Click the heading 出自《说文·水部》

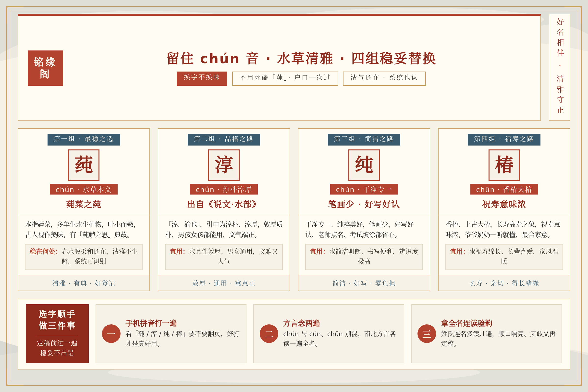pyautogui.click(x=224, y=204)
